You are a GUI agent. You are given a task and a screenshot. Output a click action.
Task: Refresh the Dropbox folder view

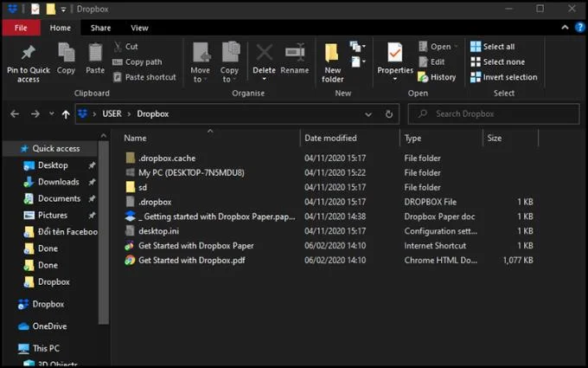tap(389, 114)
